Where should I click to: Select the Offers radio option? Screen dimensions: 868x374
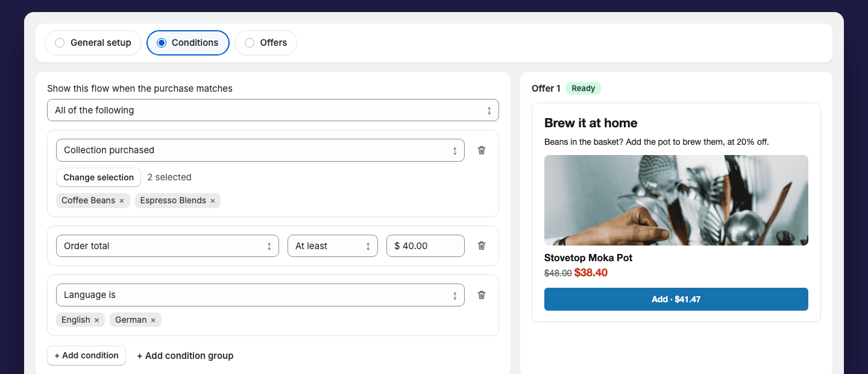(266, 43)
